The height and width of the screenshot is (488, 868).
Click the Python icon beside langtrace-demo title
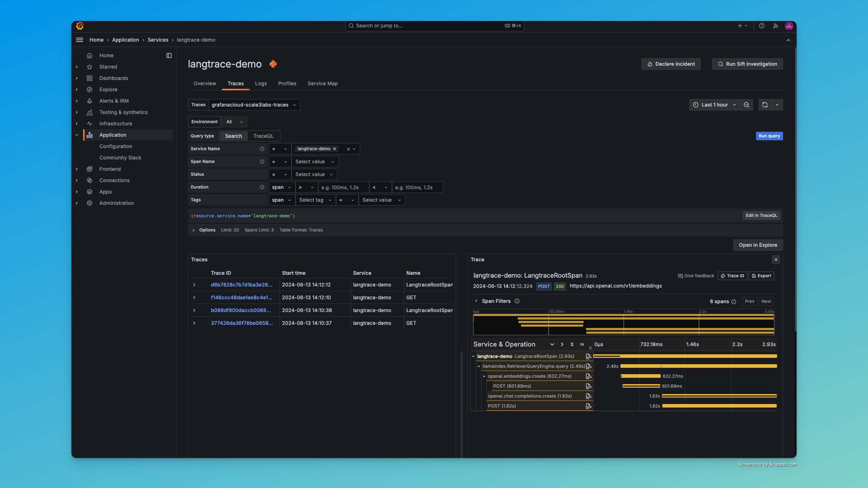(273, 64)
